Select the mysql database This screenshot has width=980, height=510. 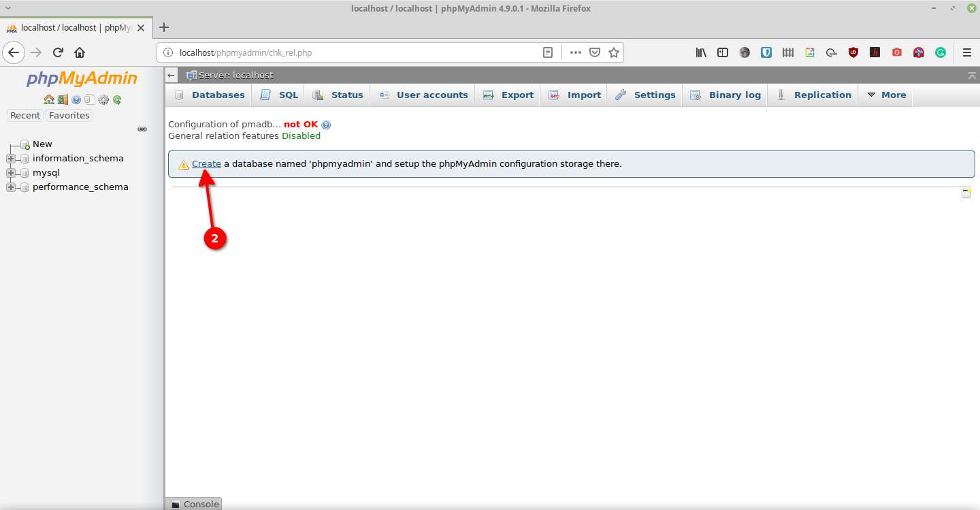46,173
